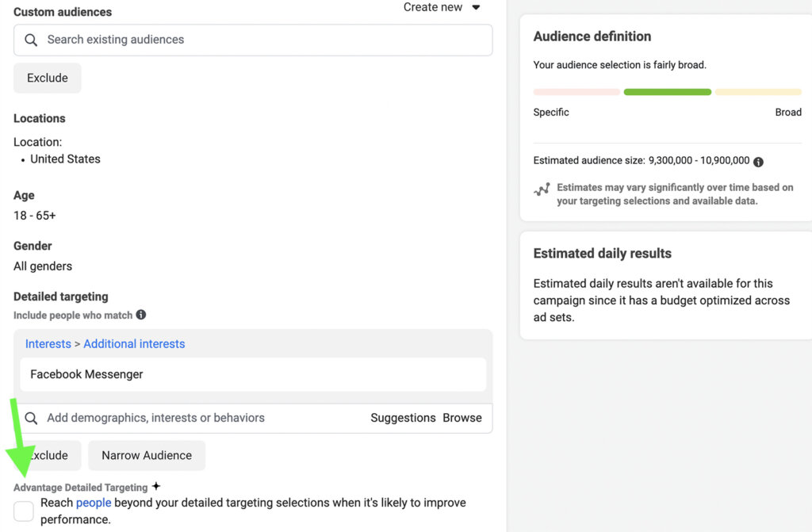Screen dimensions: 812x532
Task: Click the Advantage Detailed Targeting sparkle icon
Action: coord(156,485)
